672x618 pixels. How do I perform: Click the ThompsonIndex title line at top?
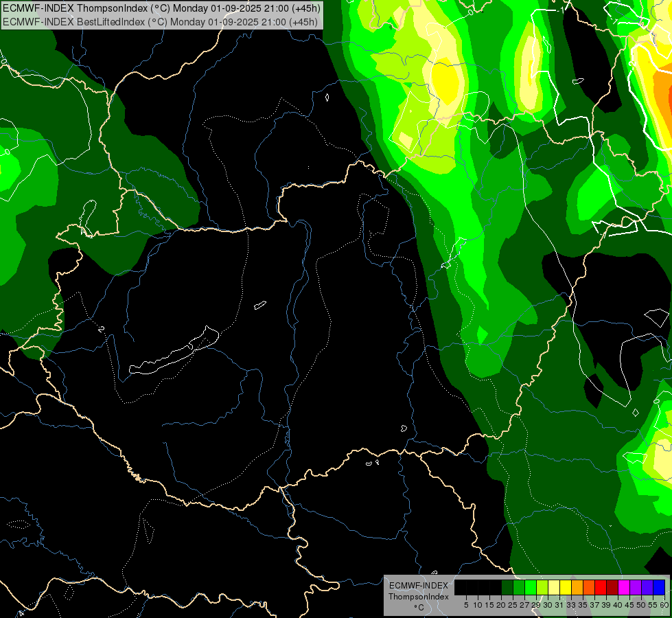tap(161, 8)
